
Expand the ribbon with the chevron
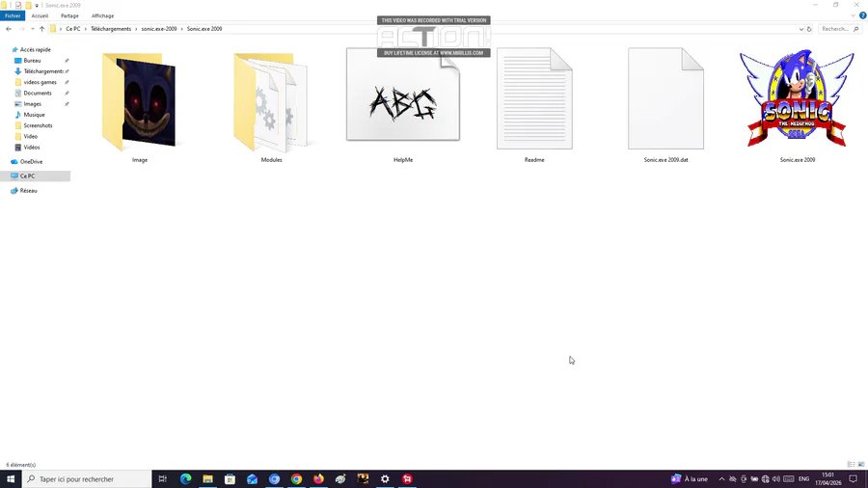click(x=854, y=16)
